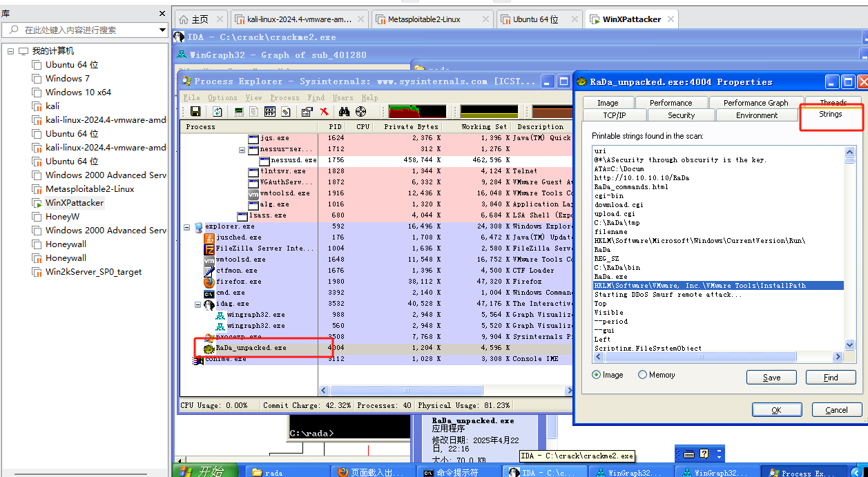Close the 库 library sidebar panel

[x=162, y=13]
